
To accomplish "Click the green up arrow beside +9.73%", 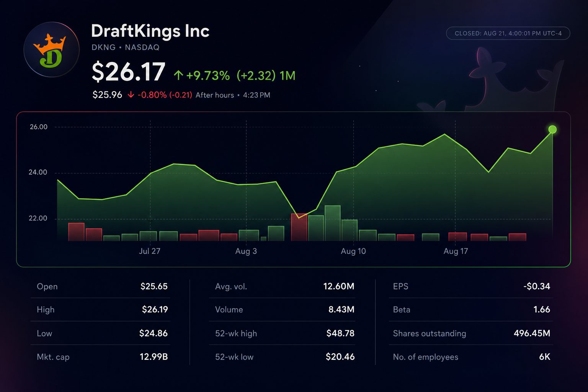I will click(x=178, y=75).
